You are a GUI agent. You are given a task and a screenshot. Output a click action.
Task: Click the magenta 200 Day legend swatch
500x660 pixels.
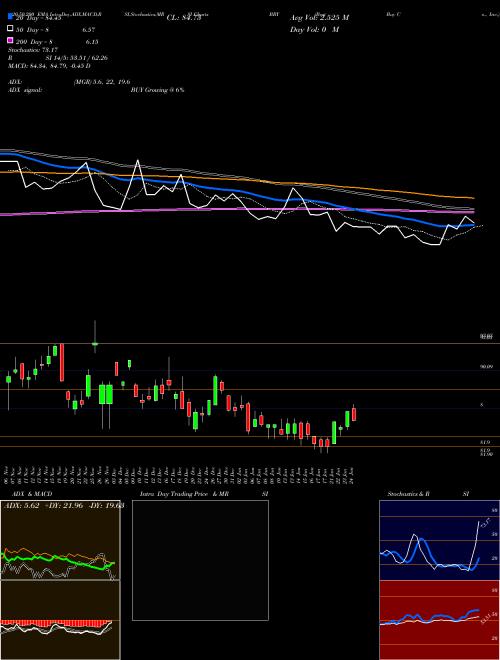tap(10, 40)
